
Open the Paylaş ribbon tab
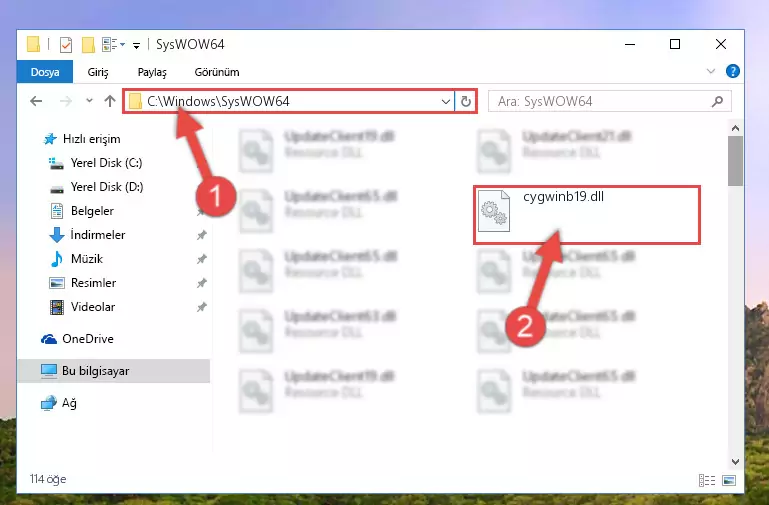[x=152, y=72]
